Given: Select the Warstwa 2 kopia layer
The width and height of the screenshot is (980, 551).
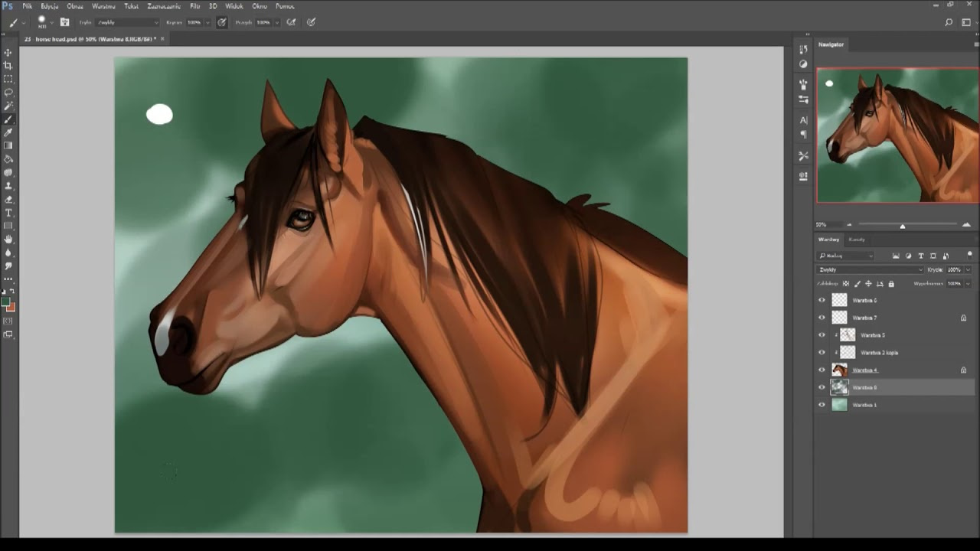Looking at the screenshot, I should coord(879,353).
